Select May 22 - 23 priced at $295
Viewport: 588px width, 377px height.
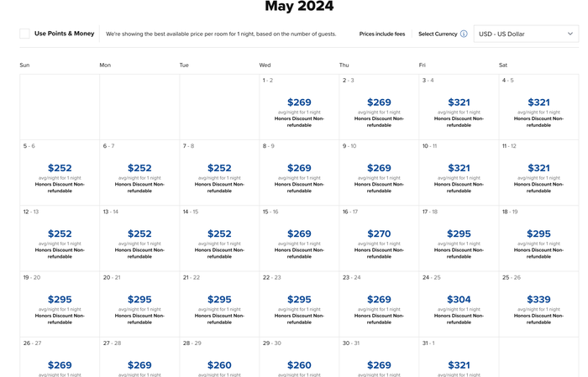[299, 304]
